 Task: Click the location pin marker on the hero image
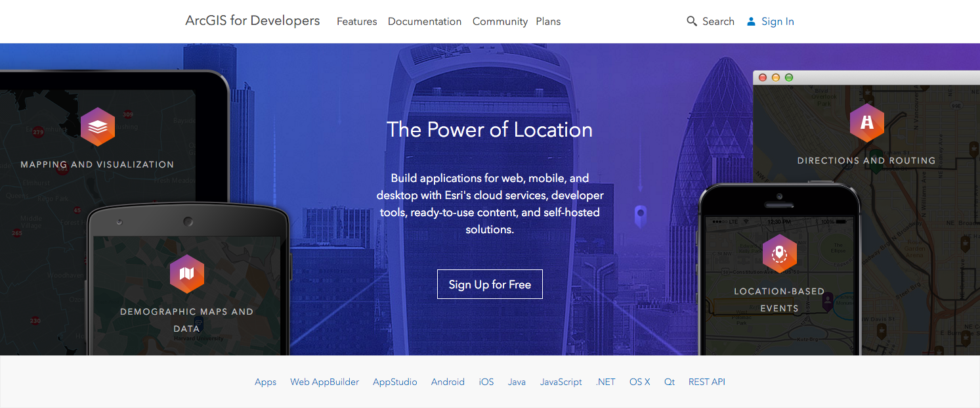point(641,216)
